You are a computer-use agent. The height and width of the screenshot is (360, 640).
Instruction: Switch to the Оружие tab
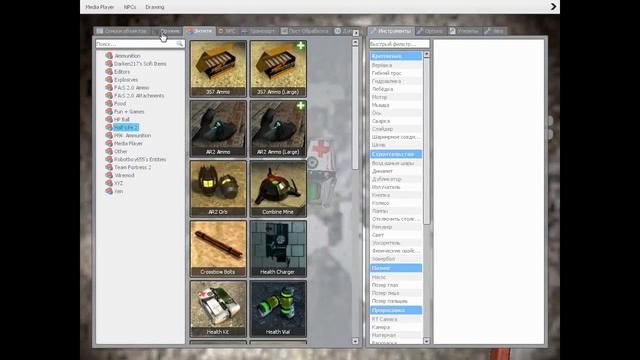click(x=167, y=31)
